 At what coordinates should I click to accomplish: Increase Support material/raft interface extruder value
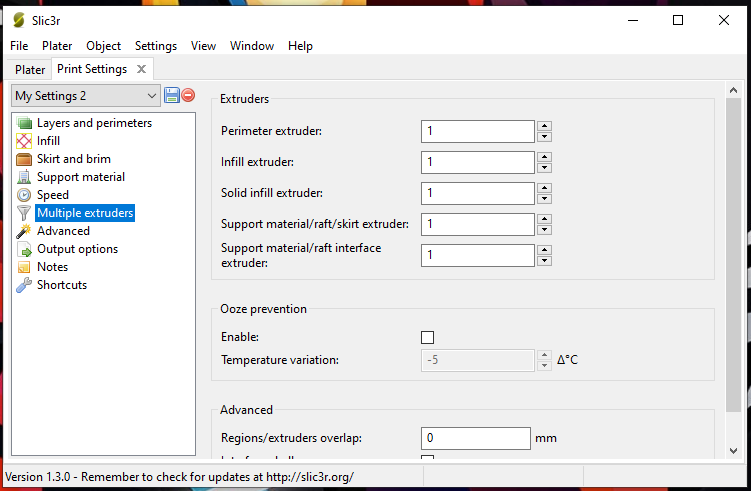point(544,250)
